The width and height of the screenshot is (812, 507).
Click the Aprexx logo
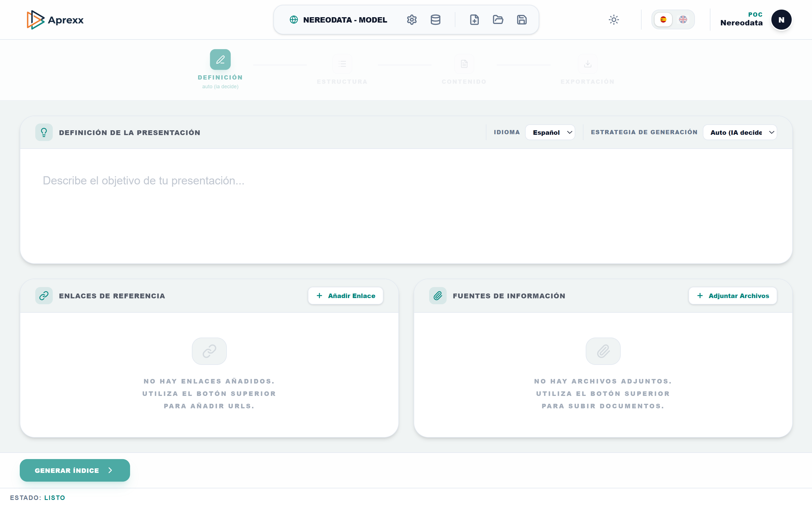[55, 20]
